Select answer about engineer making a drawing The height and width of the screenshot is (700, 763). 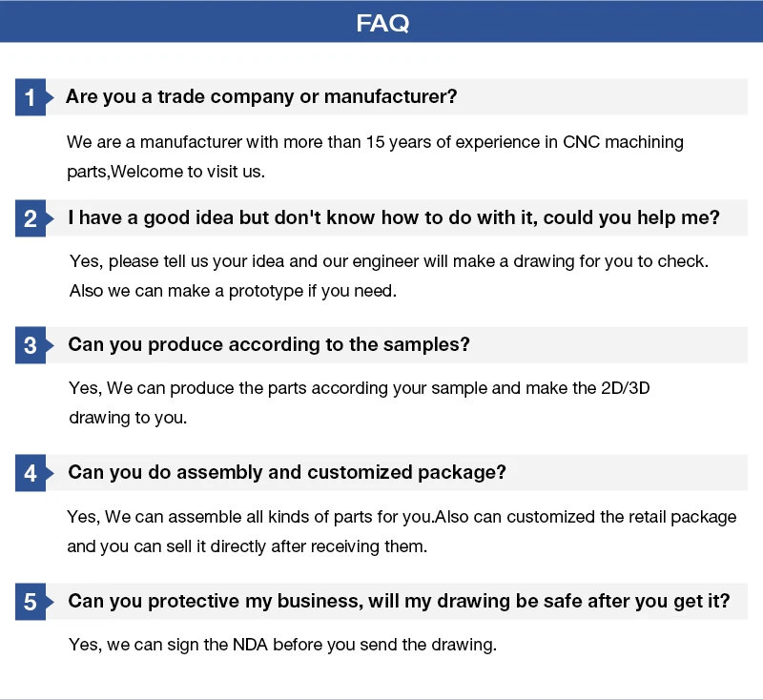coord(389,261)
